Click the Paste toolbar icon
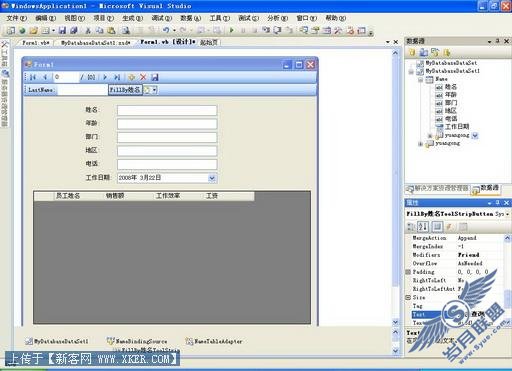 pyautogui.click(x=111, y=31)
